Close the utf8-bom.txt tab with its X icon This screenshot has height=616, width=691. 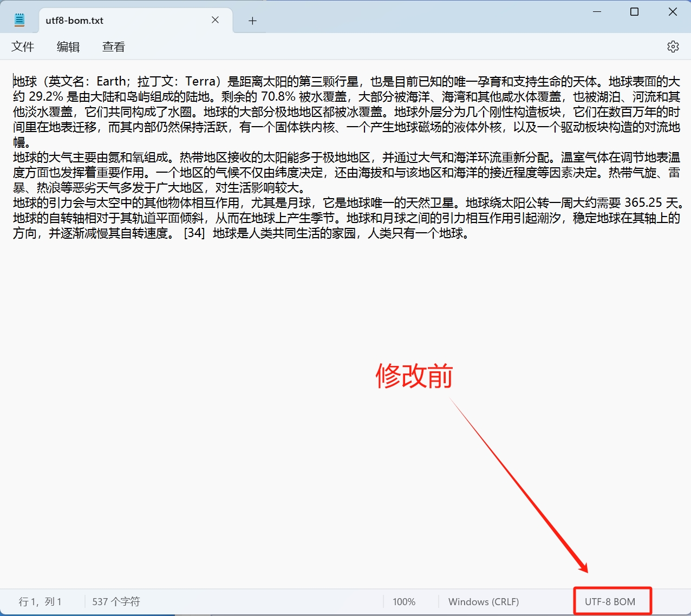tap(215, 19)
